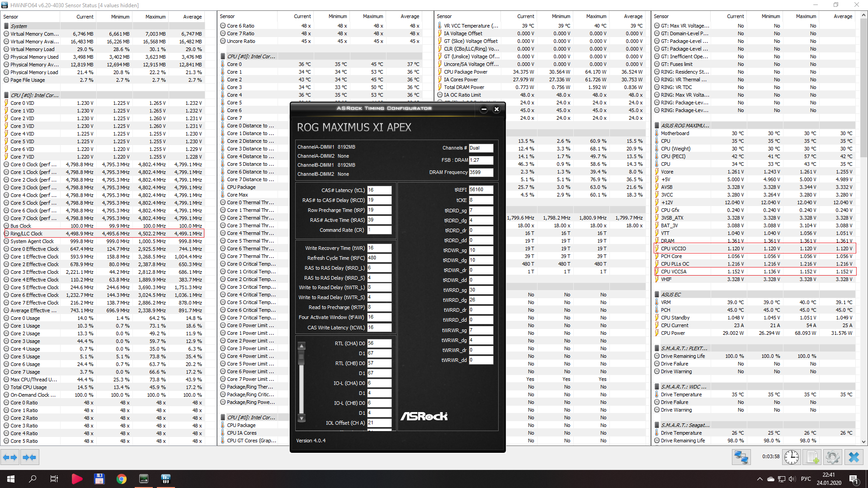Open sensor settings gear icon
Viewport: 868px width, 488px height.
832,457
